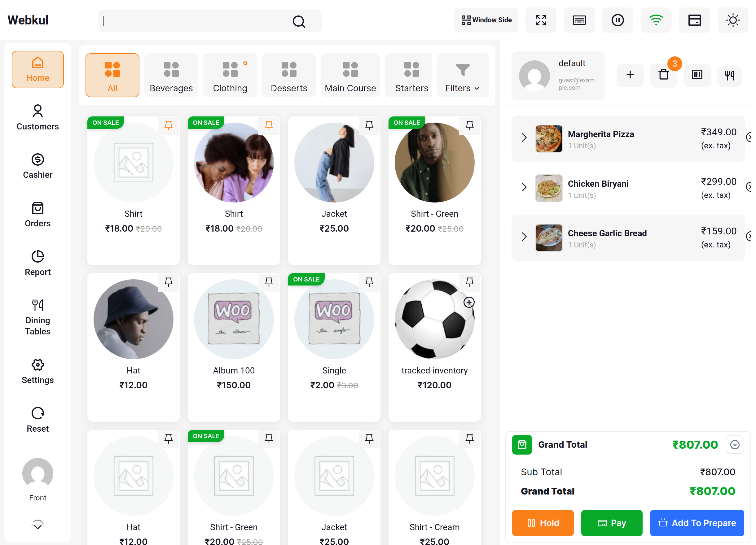756x545 pixels.
Task: Click the pause session icon
Action: 617,20
